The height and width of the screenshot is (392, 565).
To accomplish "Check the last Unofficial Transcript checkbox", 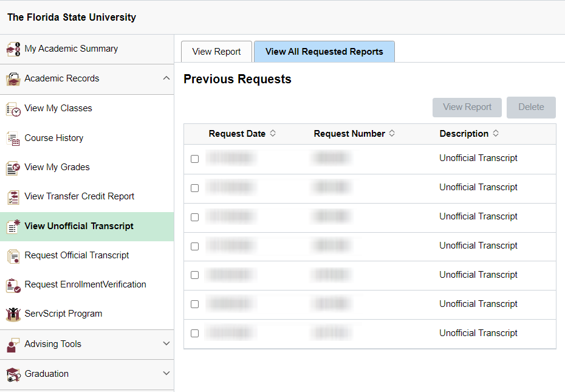I will [x=194, y=333].
